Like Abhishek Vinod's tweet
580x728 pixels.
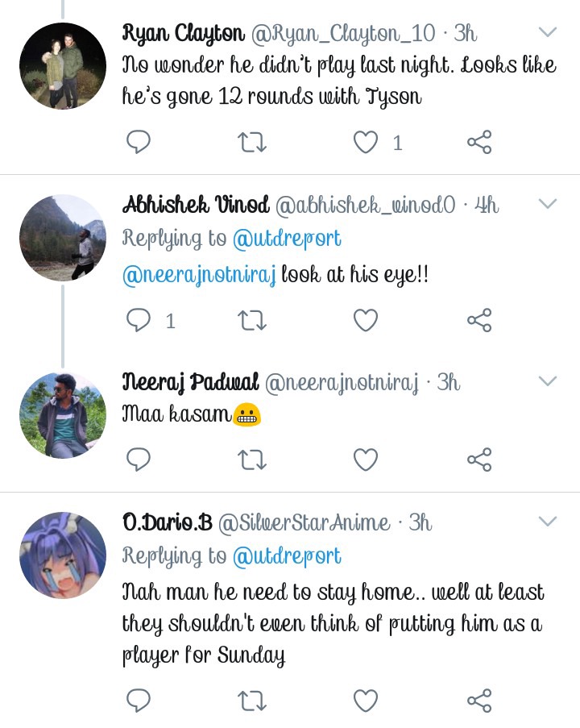366,321
